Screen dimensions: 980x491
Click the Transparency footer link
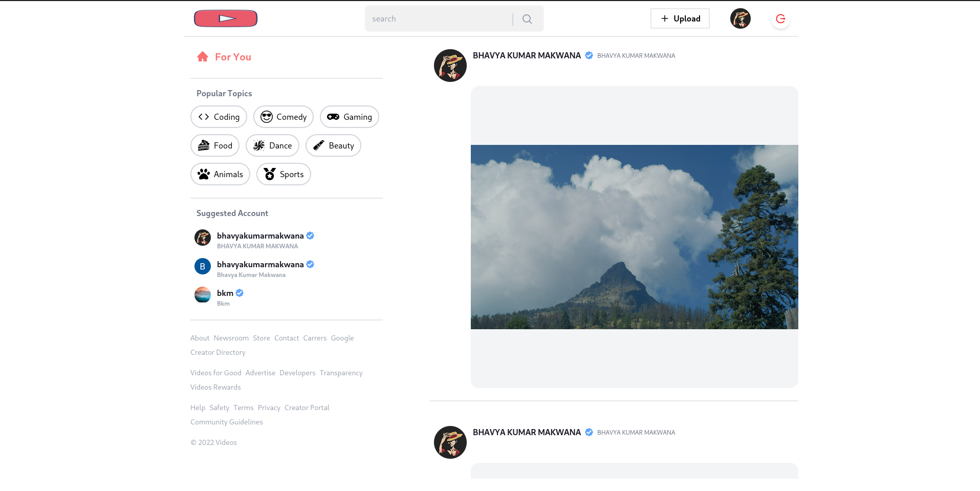click(341, 373)
